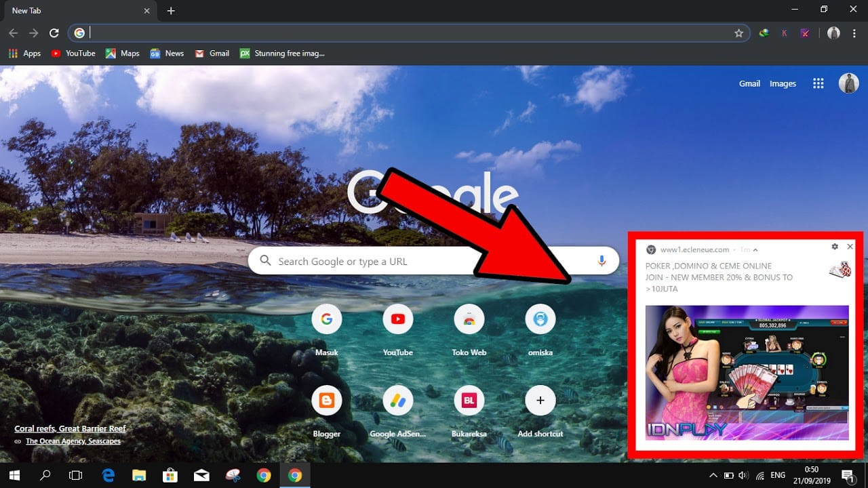This screenshot has width=868, height=488.
Task: Open the YouTube shortcut tile
Action: point(398,331)
